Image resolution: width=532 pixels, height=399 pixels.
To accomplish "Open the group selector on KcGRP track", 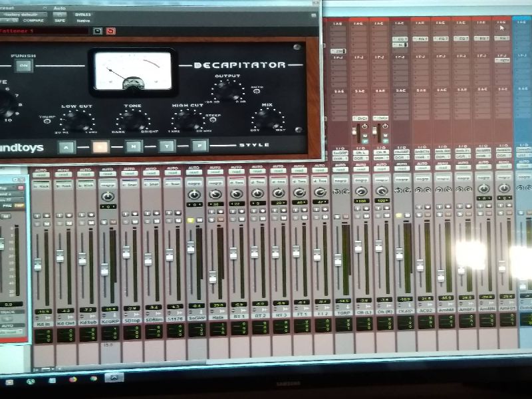I will (108, 186).
